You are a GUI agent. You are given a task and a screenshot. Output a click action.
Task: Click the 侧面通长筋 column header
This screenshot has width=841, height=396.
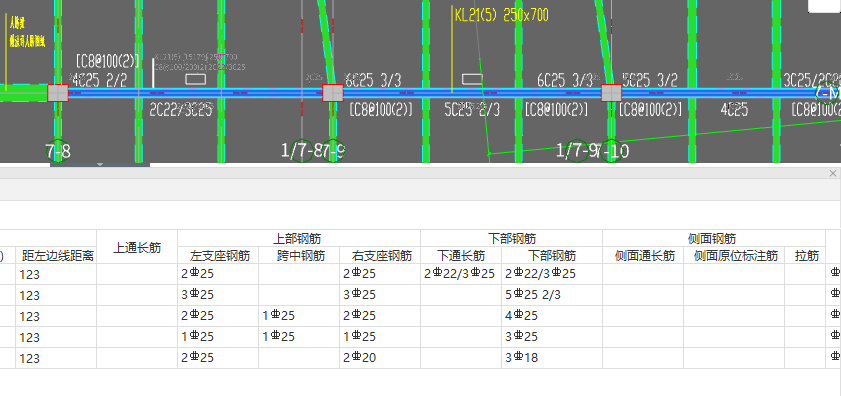tap(643, 255)
